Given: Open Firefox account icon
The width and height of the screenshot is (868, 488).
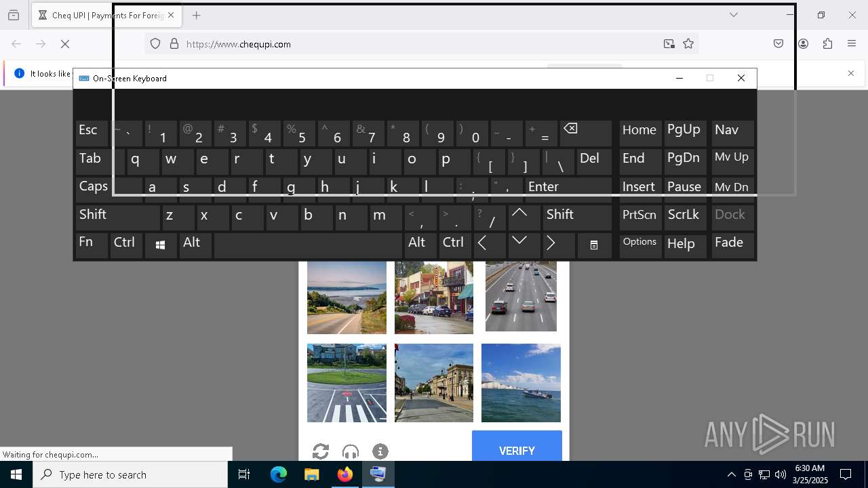Looking at the screenshot, I should pyautogui.click(x=803, y=44).
